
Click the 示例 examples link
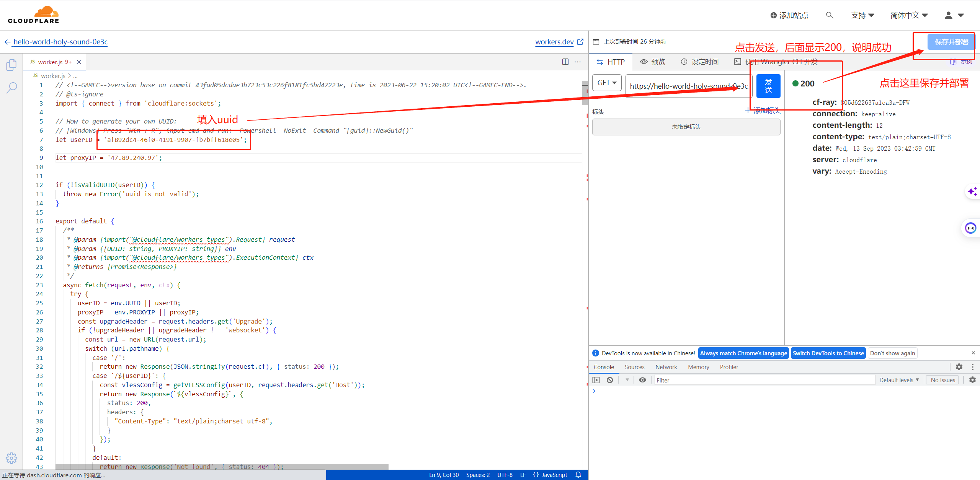tap(961, 62)
